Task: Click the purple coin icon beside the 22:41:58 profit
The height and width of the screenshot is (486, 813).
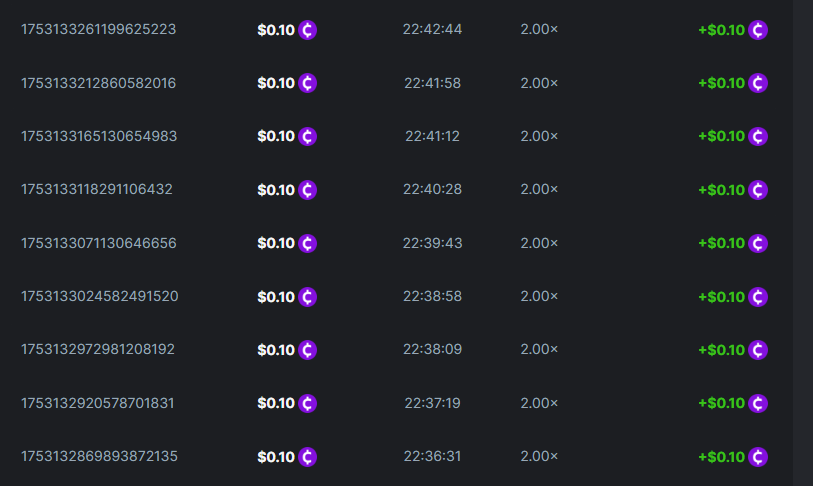Action: [758, 83]
